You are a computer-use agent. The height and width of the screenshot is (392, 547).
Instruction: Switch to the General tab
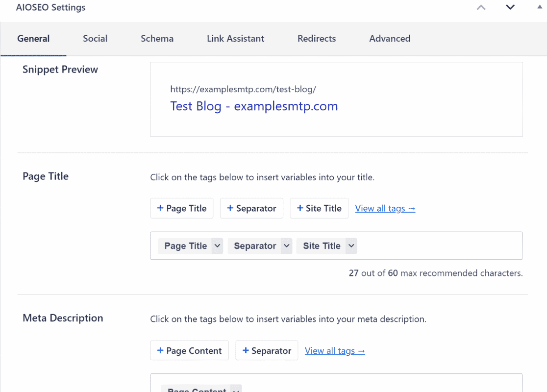coord(33,39)
